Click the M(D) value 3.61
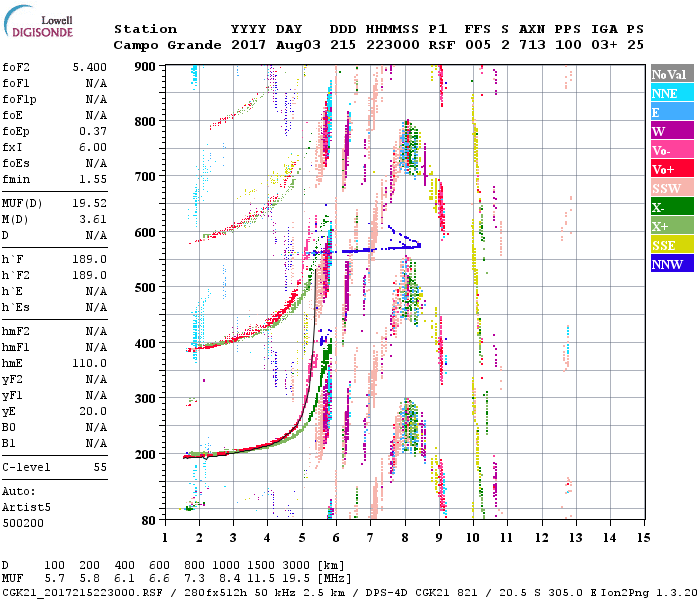700x600 pixels. click(93, 219)
